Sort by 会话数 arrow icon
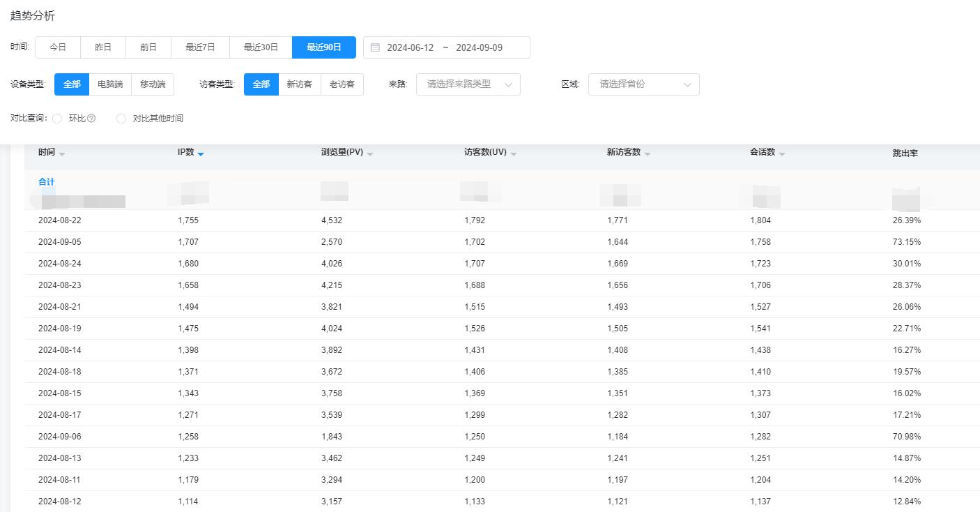The width and height of the screenshot is (980, 512). tap(782, 153)
